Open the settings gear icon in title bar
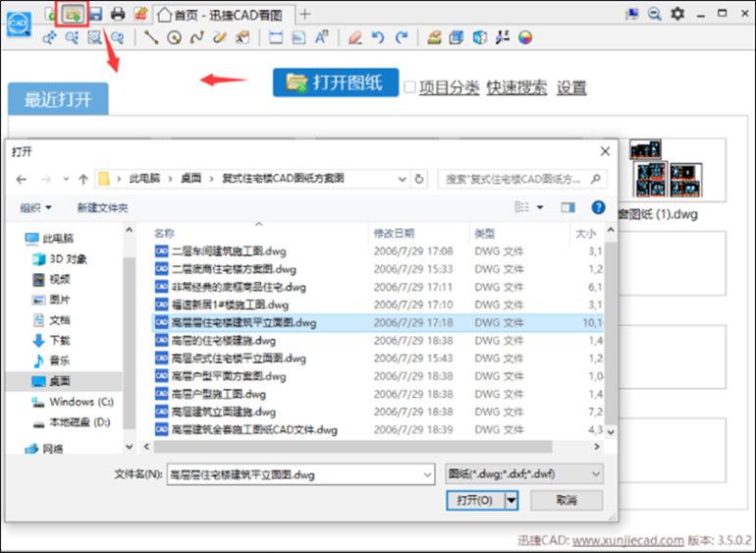The image size is (756, 553). 677,14
